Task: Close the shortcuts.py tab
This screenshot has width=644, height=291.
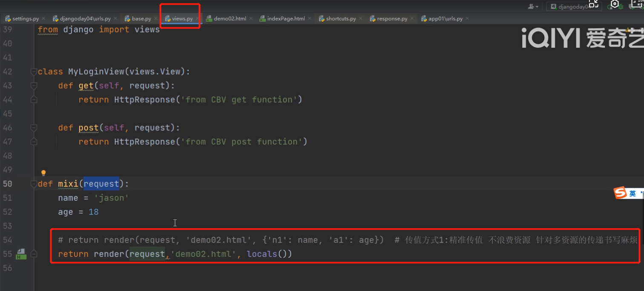Action: point(361,19)
